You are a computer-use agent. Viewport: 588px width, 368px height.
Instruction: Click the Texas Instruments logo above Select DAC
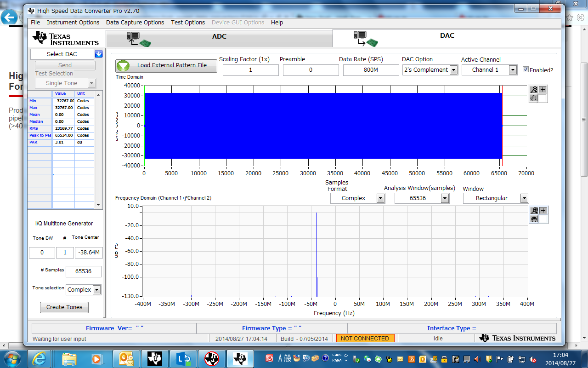tap(66, 39)
